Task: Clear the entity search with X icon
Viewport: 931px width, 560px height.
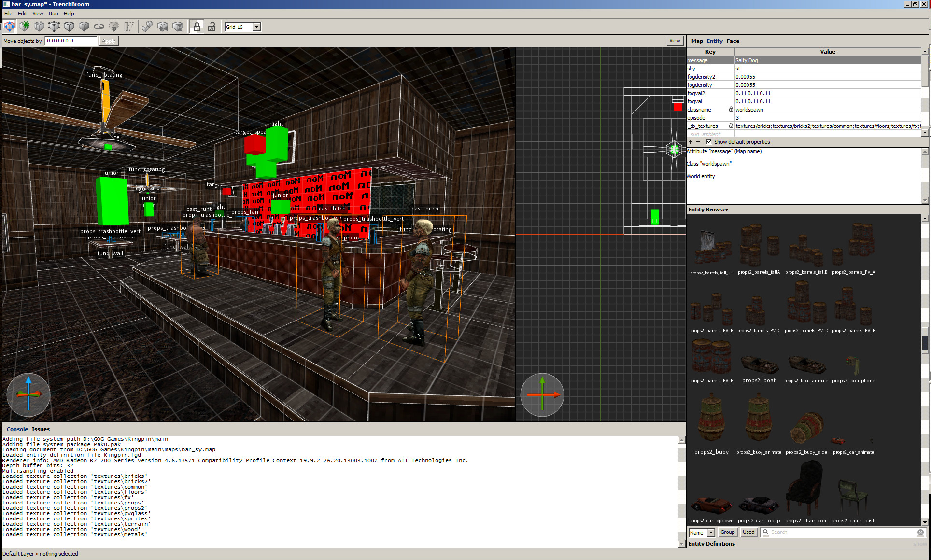Action: [x=920, y=532]
